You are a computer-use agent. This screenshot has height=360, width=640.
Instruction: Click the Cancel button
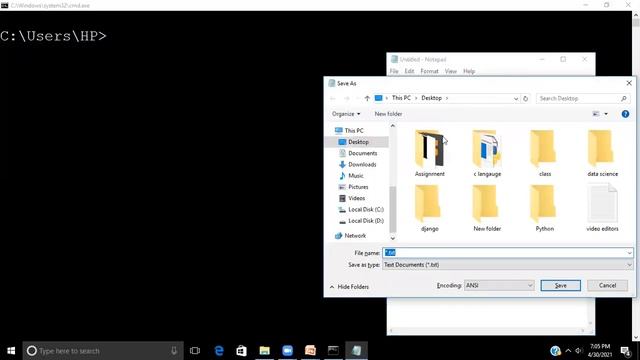[x=607, y=285]
